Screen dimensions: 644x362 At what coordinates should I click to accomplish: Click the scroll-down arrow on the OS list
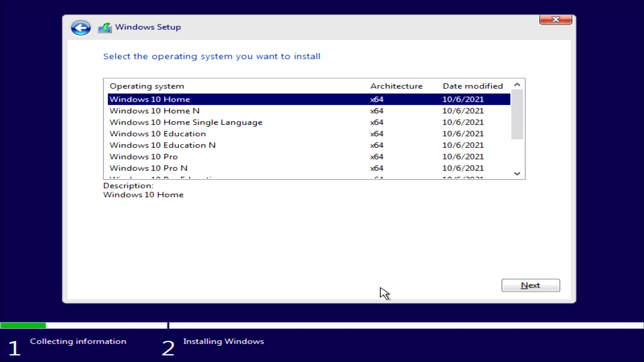coord(517,173)
